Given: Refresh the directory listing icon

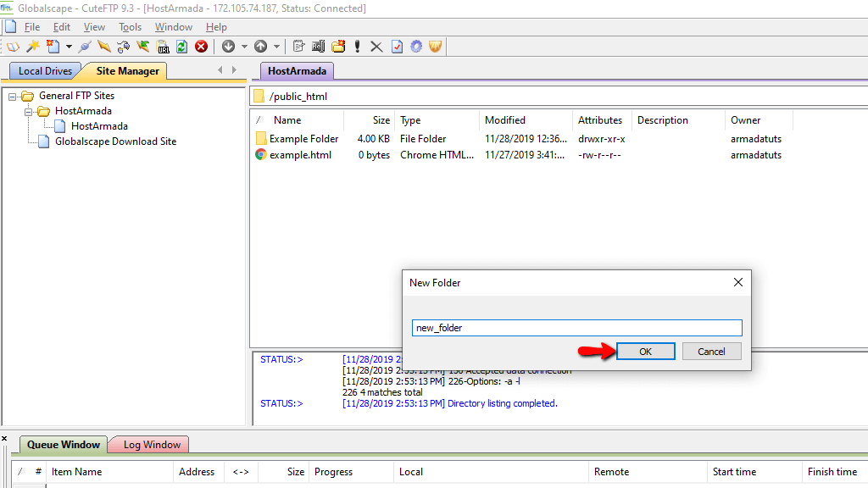Looking at the screenshot, I should (181, 47).
